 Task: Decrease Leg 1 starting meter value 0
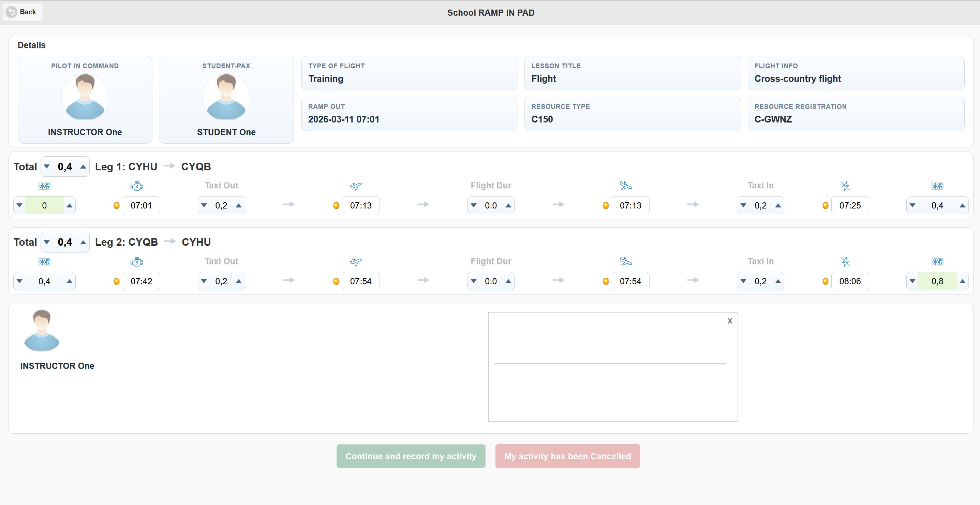click(x=19, y=205)
